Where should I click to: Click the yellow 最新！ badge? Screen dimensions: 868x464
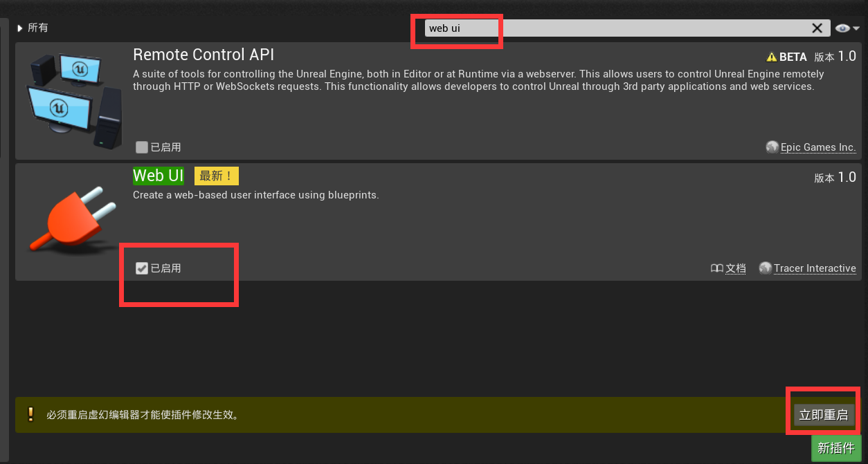(x=217, y=176)
